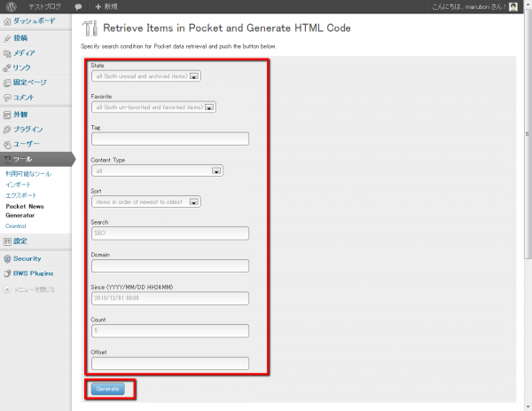
Task: Open the BWS Plugins menu
Action: pyautogui.click(x=35, y=273)
